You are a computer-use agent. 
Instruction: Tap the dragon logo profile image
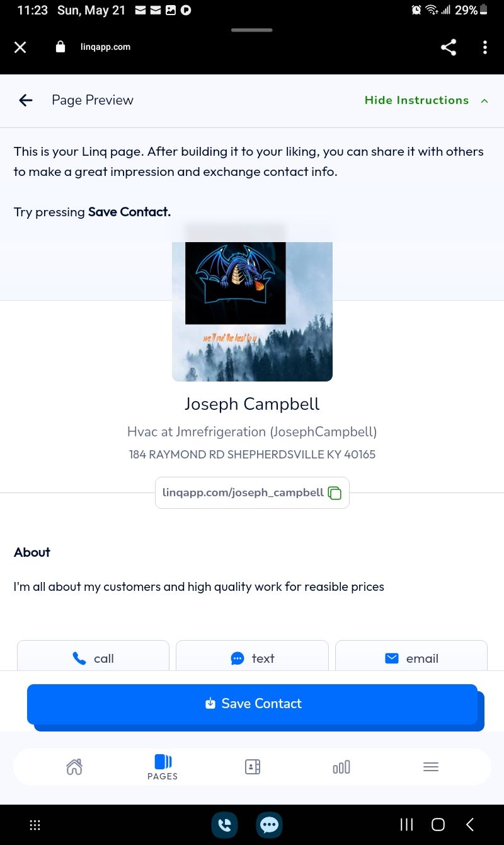click(x=236, y=283)
